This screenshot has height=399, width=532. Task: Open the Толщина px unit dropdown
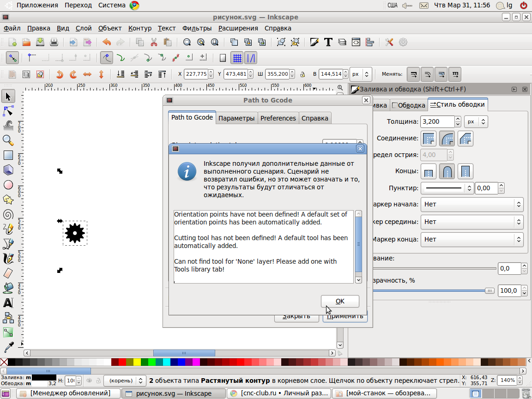(476, 122)
